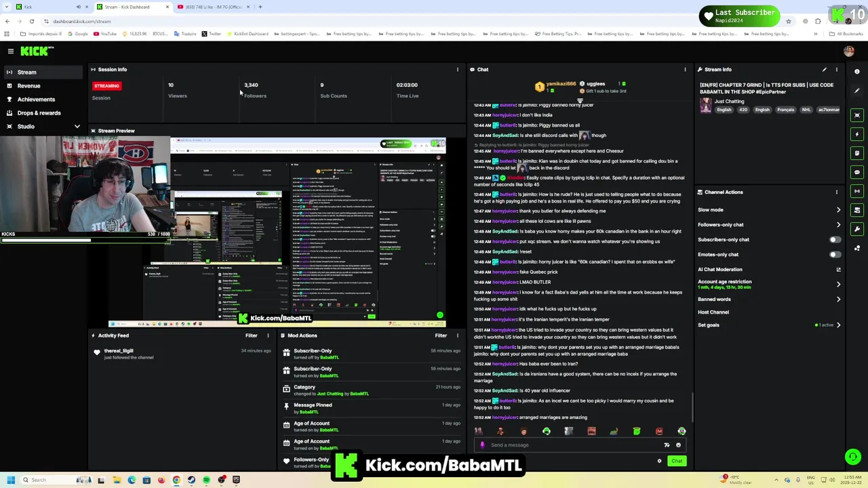
Task: Click the Français stream tag
Action: point(785,110)
